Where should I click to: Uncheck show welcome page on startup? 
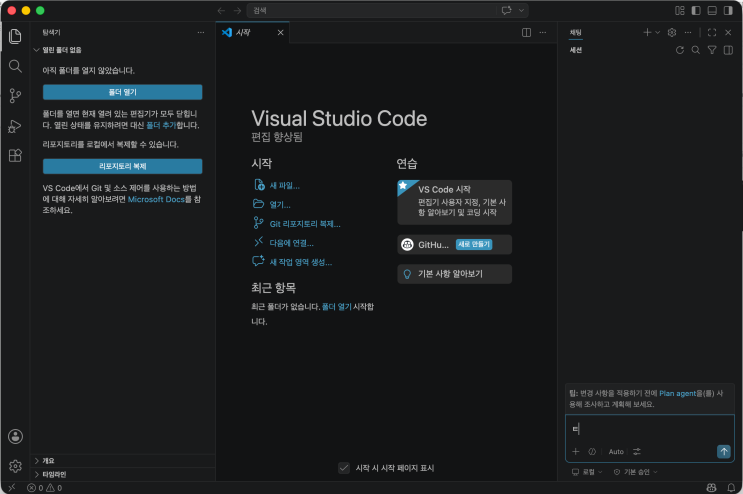(x=344, y=468)
